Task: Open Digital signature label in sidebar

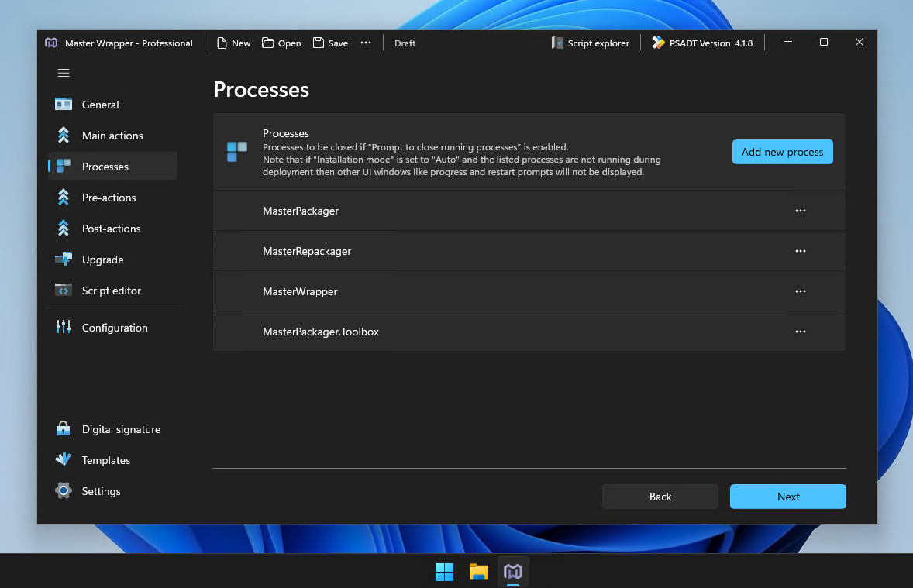Action: tap(121, 429)
